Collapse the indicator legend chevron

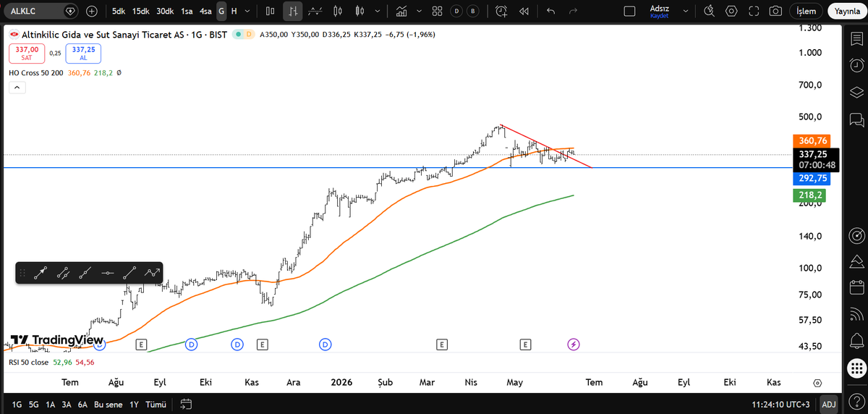pos(17,87)
